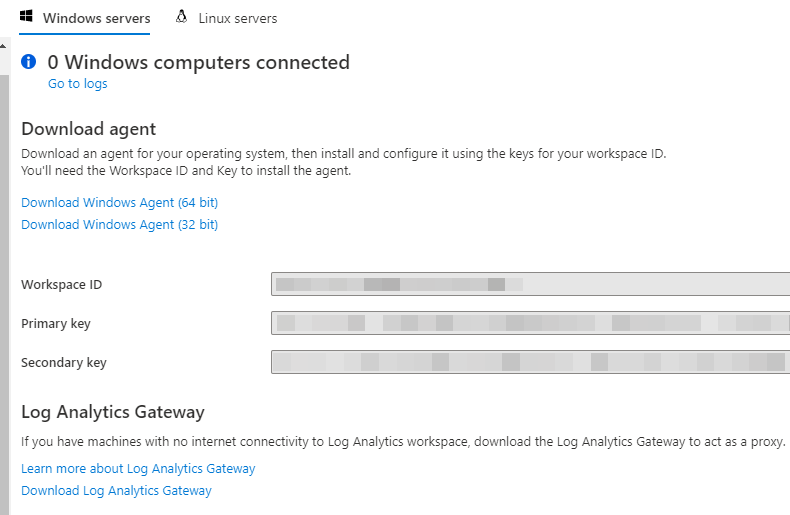Click the Primary key label
Screen dimensions: 790x515
click(x=56, y=324)
